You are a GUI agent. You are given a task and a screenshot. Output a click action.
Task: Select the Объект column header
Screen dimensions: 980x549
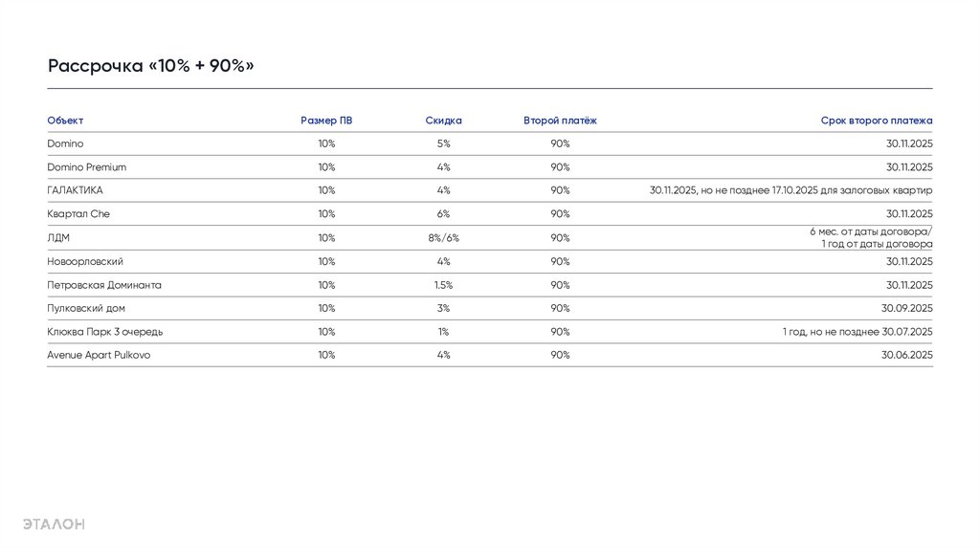point(65,121)
